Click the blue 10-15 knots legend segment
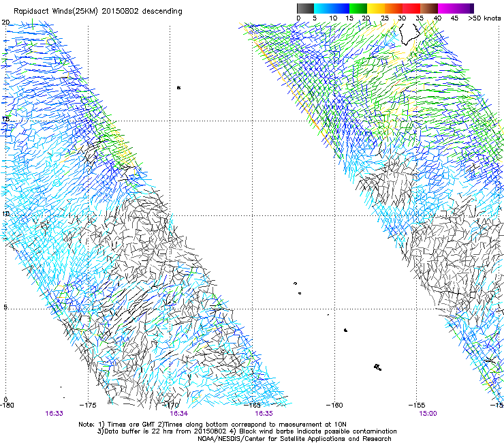Viewport: 504px width, 443px height. pos(341,8)
